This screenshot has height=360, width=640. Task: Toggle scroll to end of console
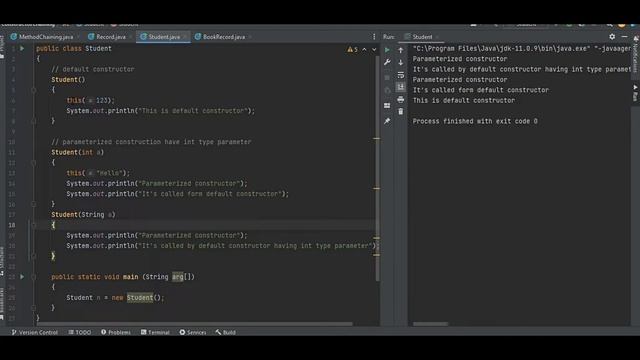(400, 87)
